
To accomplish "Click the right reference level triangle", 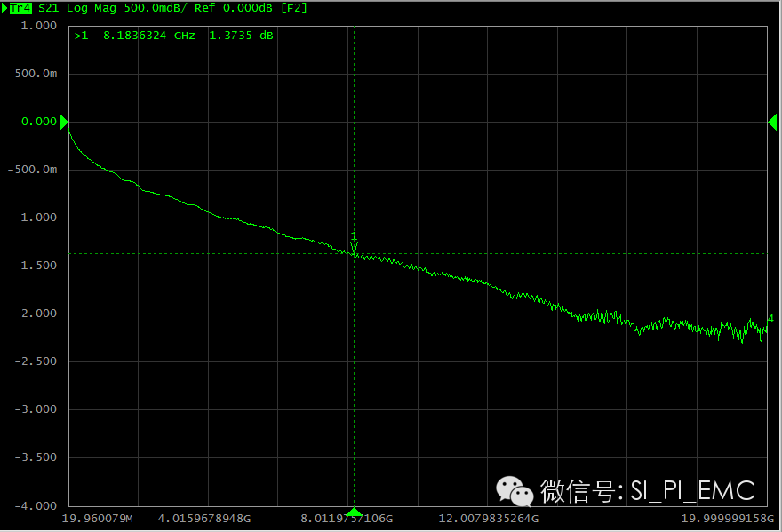I will pos(772,123).
